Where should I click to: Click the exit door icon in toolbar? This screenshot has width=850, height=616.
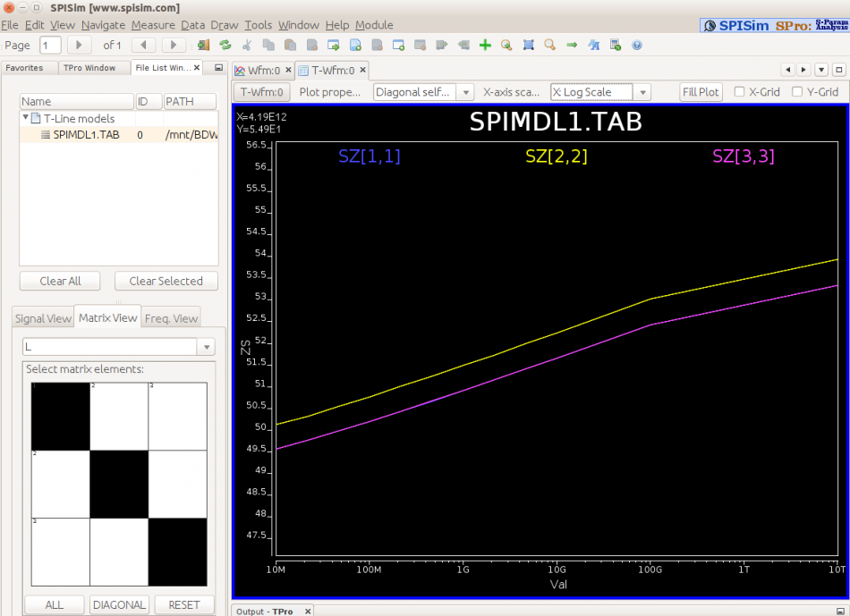tap(204, 45)
